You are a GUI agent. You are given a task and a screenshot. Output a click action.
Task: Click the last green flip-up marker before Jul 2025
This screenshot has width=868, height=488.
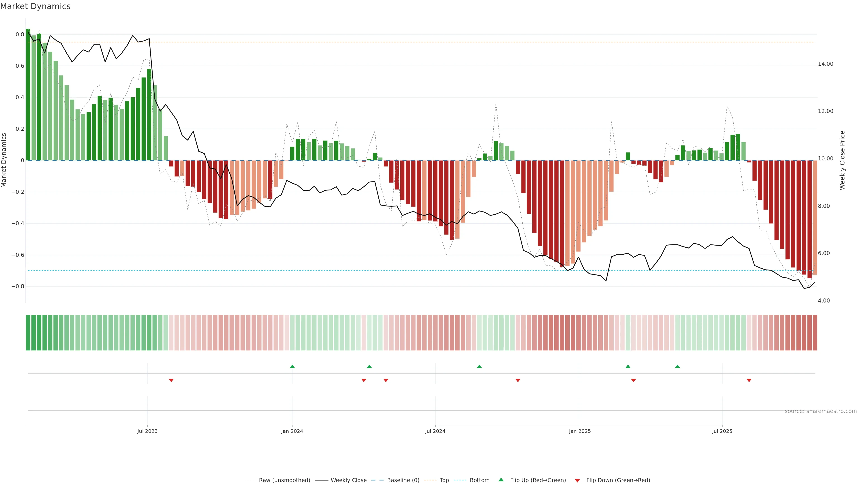[677, 366]
